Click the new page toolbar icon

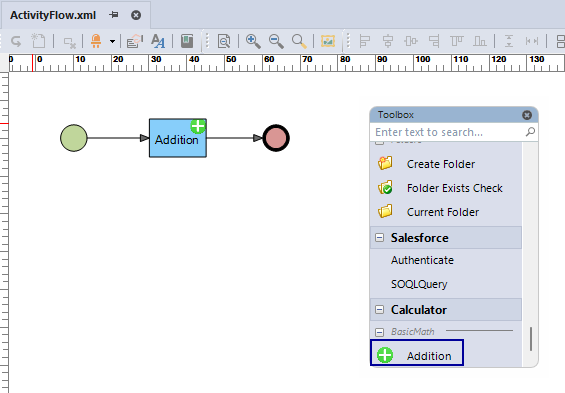38,41
